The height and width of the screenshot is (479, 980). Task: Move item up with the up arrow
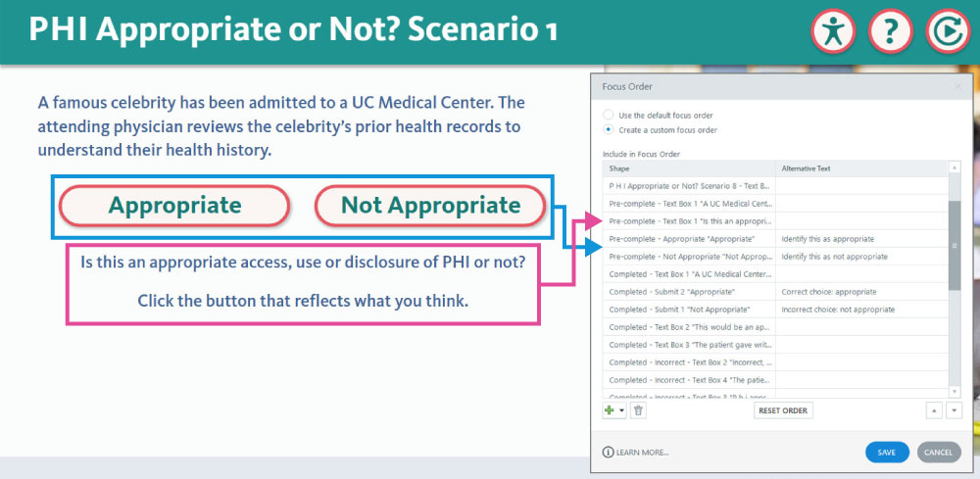click(x=934, y=410)
